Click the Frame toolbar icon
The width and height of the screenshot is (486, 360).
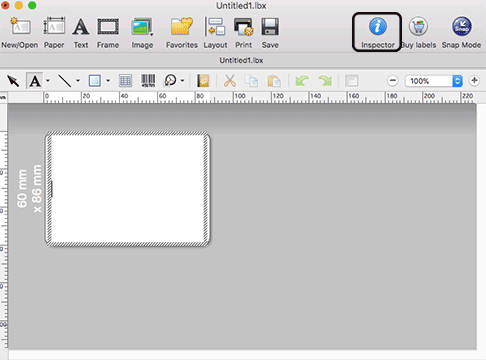coord(108,27)
